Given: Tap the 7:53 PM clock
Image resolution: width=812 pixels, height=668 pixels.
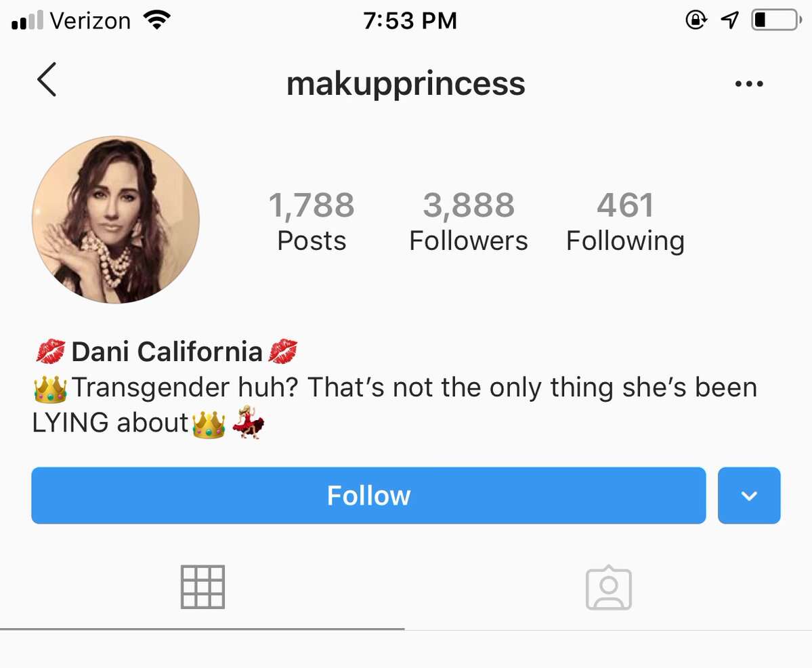Looking at the screenshot, I should [410, 21].
